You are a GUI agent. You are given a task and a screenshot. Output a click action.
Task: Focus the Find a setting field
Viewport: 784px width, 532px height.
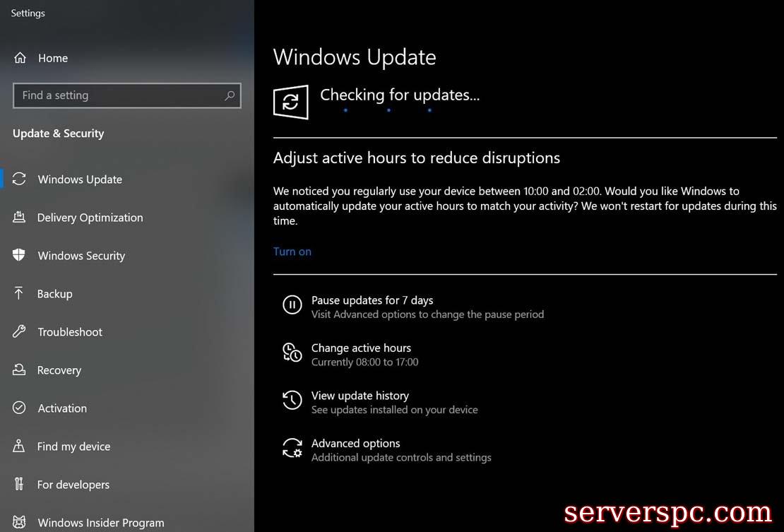point(127,95)
